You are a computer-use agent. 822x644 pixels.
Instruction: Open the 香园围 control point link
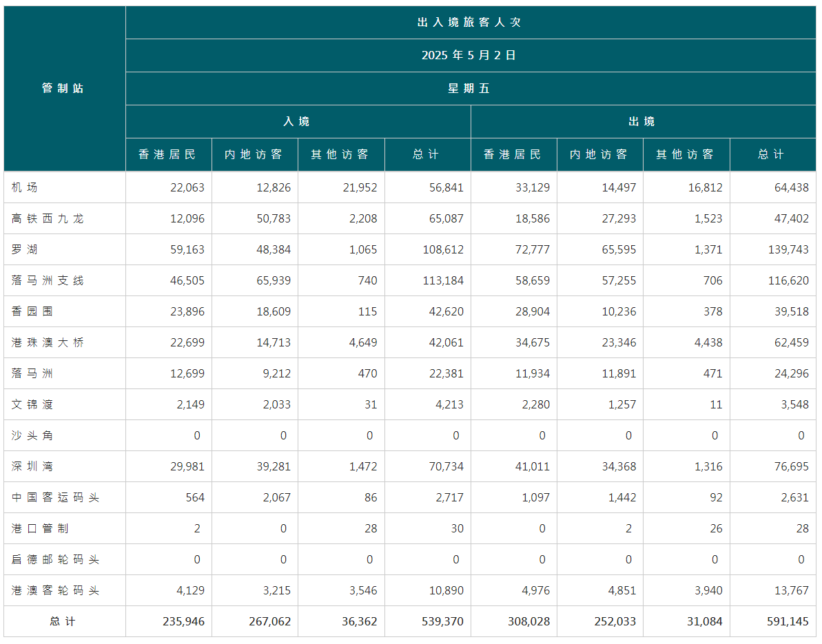pos(32,311)
